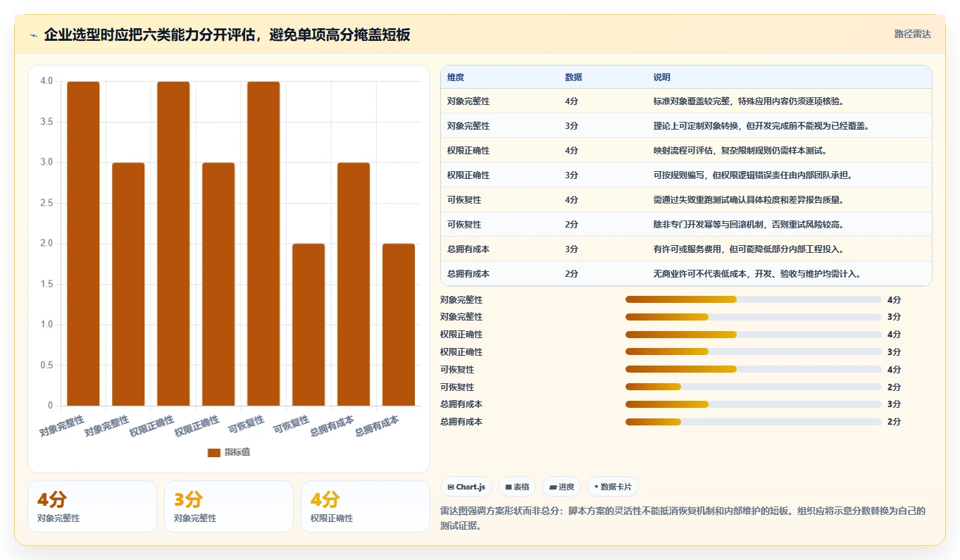Click the 对象完整性 4分 progress bar
960x560 pixels.
(754, 299)
